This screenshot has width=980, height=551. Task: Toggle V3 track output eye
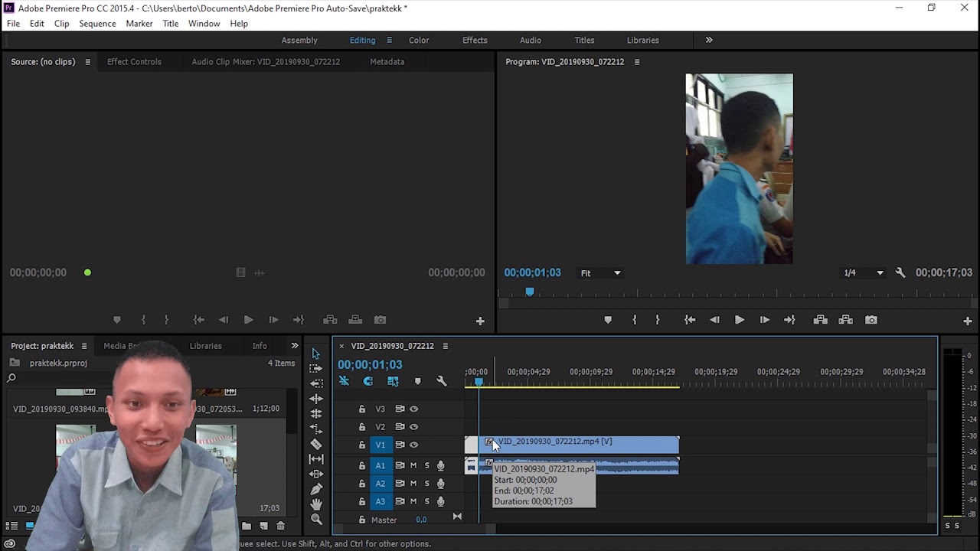click(413, 409)
